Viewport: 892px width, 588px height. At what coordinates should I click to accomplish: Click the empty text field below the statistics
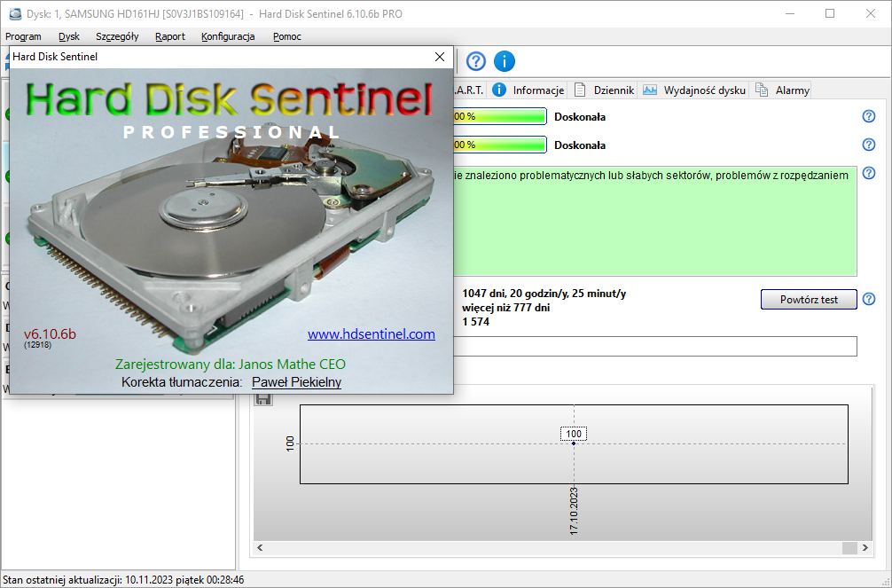[655, 347]
